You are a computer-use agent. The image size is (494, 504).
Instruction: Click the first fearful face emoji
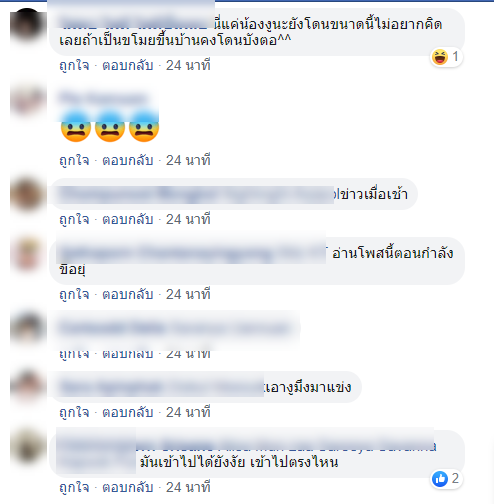click(76, 127)
